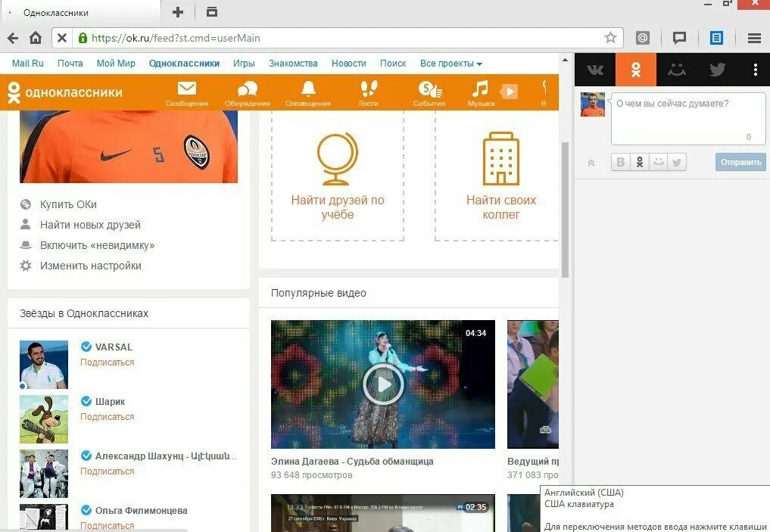Open video title Элина Дагаева - Судьба обманщица

[352, 462]
